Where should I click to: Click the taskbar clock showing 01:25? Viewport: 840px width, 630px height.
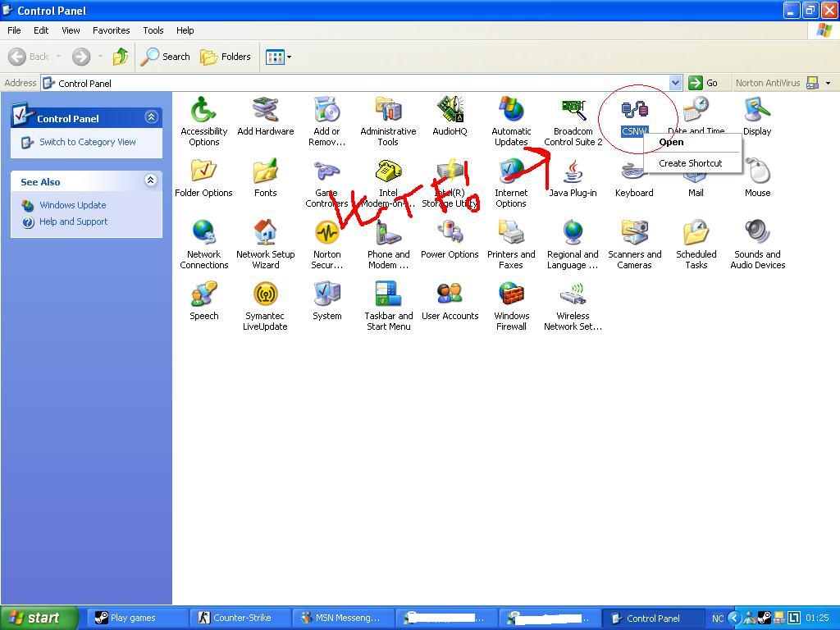[818, 619]
